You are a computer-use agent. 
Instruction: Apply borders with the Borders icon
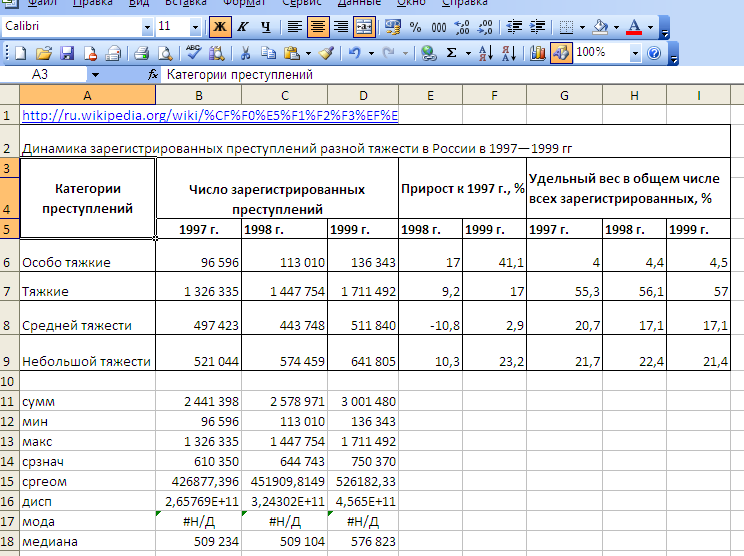(x=566, y=27)
